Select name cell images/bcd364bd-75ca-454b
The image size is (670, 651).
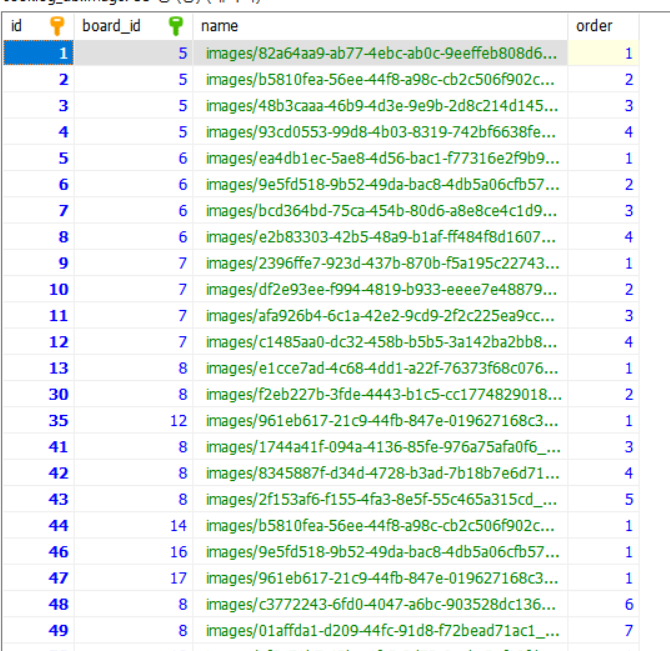pos(380,211)
